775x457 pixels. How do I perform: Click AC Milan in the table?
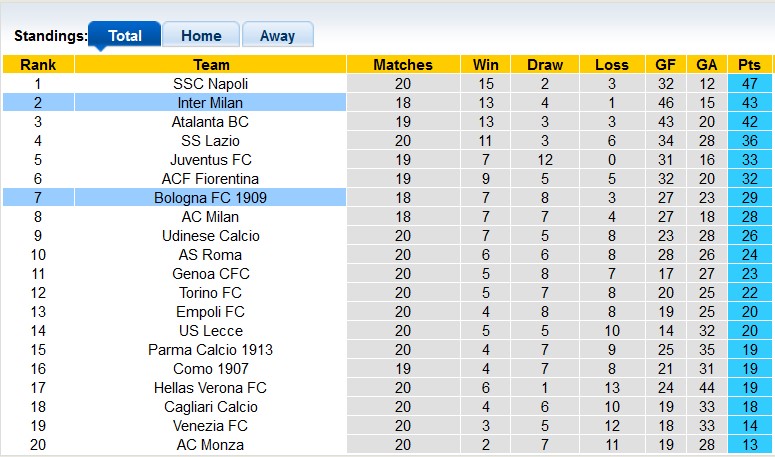211,217
